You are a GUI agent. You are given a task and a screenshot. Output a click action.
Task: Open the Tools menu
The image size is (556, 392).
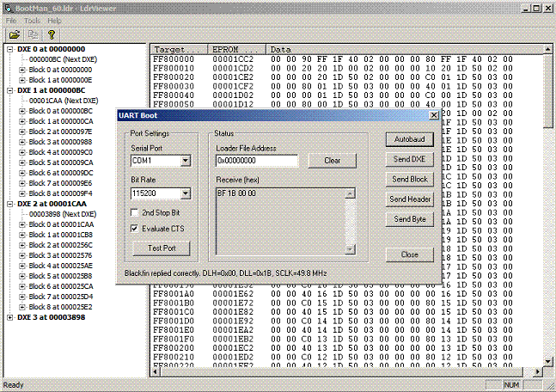pyautogui.click(x=32, y=21)
